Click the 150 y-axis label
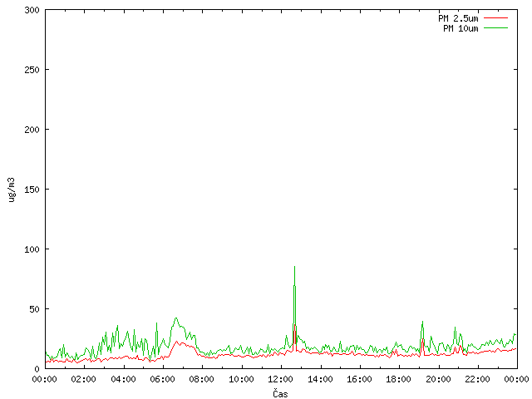The width and height of the screenshot is (532, 399). 32,190
